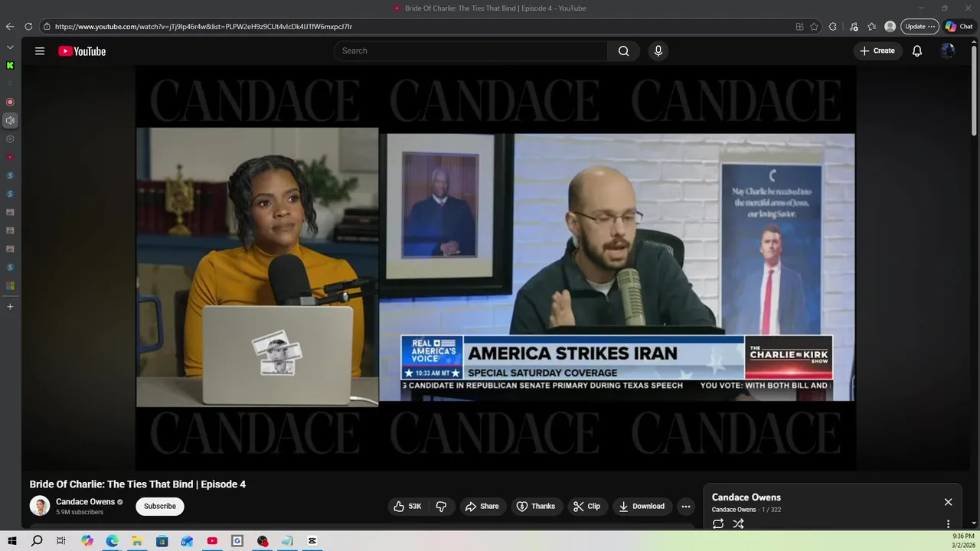Open Windows taskbar search
The image size is (980, 551).
point(37,541)
